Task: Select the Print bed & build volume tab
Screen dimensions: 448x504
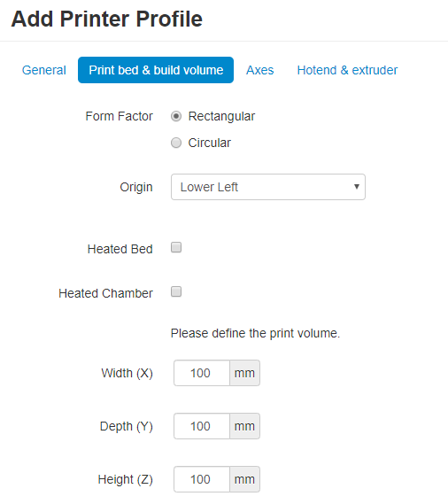Action: tap(156, 70)
